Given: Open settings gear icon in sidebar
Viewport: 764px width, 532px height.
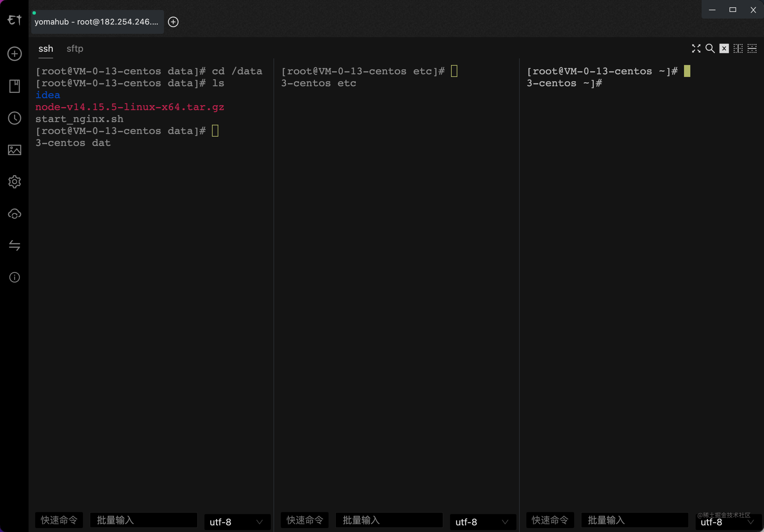Looking at the screenshot, I should (x=15, y=182).
